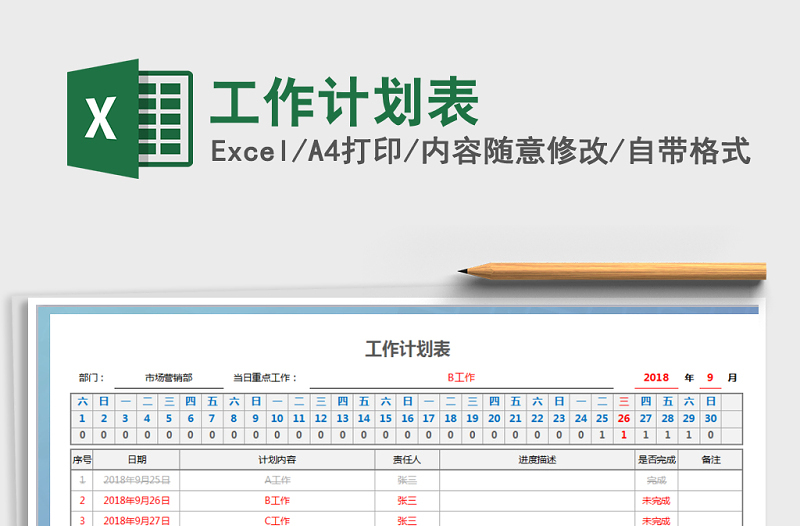Viewport: 800px width, 526px height.
Task: Click the 是否完成 column header
Action: click(657, 460)
